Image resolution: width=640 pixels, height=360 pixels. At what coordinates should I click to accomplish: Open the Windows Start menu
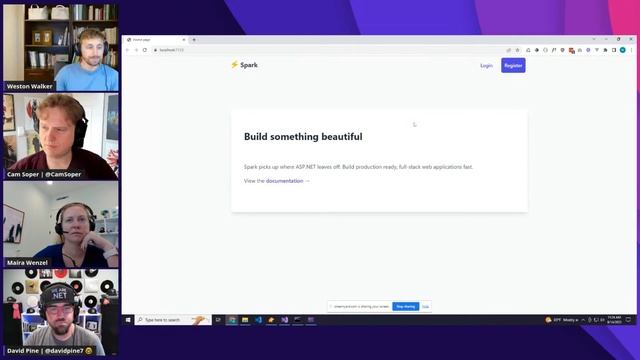pos(128,320)
